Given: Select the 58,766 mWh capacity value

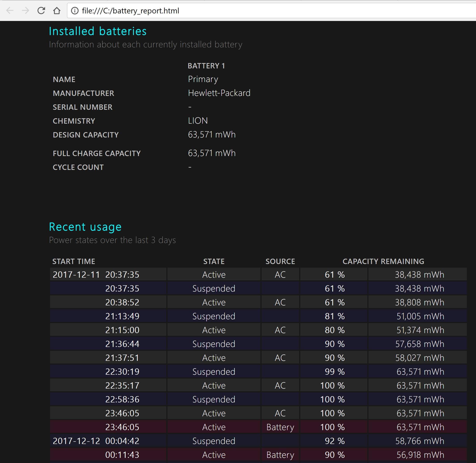Looking at the screenshot, I should click(x=420, y=441).
